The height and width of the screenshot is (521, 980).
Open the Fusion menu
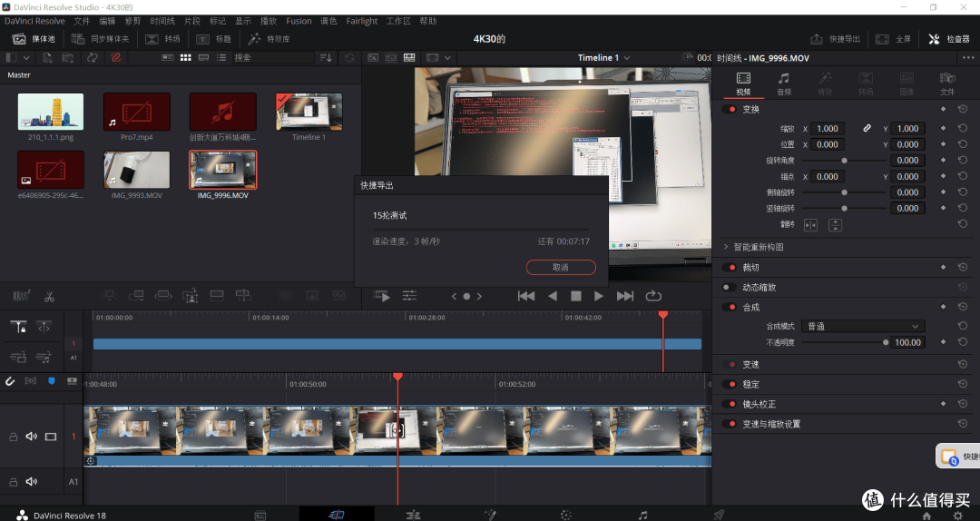299,21
